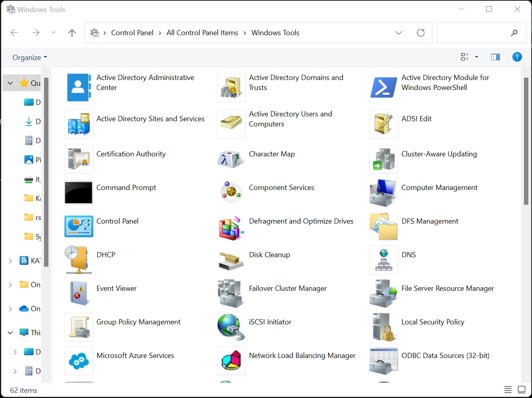The width and height of the screenshot is (532, 398).
Task: Switch to details view in status bar
Action: (x=508, y=390)
